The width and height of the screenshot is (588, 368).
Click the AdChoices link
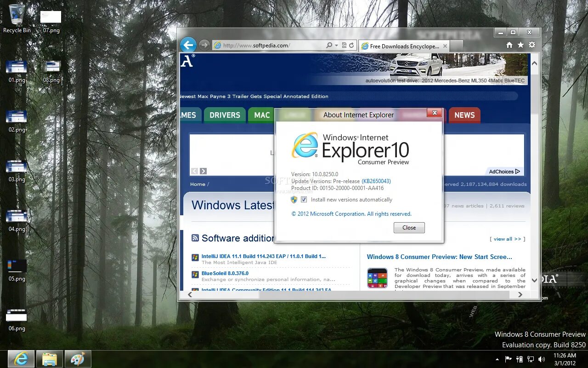[x=504, y=172]
